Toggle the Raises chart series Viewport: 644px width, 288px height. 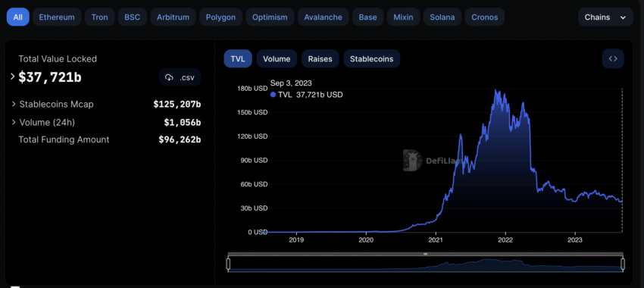[x=320, y=59]
